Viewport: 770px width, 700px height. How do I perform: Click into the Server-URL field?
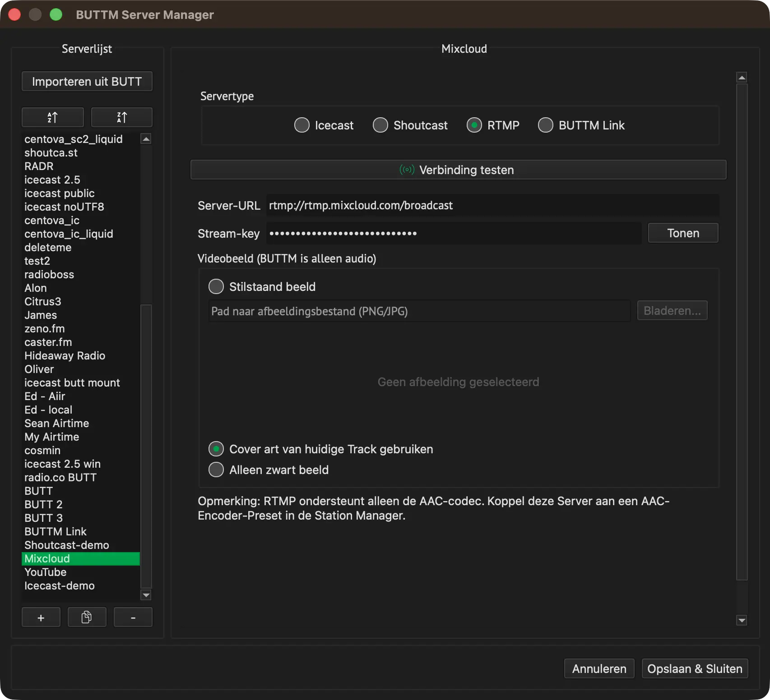click(492, 206)
